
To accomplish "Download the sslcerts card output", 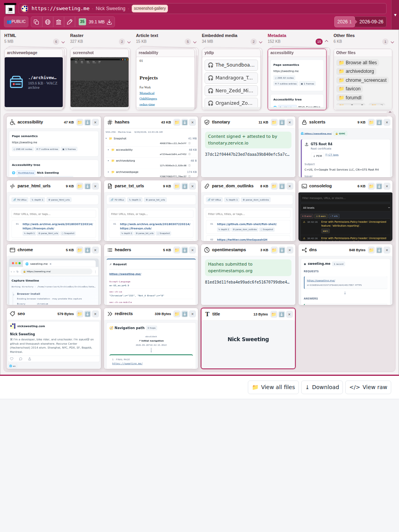I will pos(379,122).
